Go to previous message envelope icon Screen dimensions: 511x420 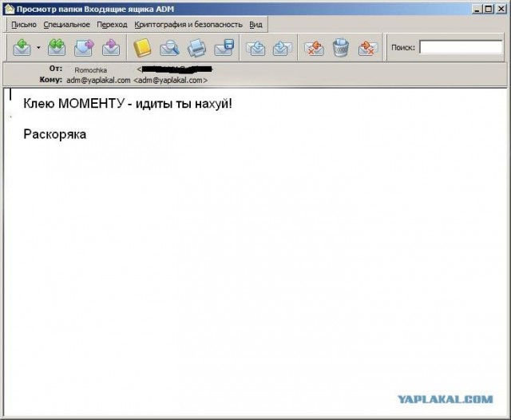tap(255, 48)
